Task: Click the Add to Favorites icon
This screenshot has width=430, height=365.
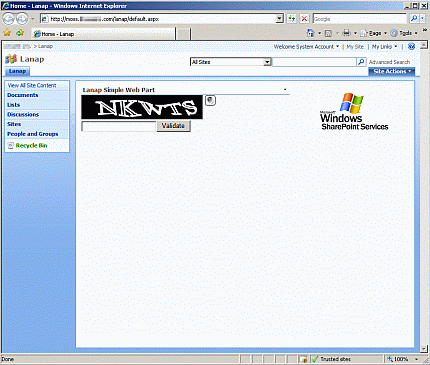Action: pos(20,33)
